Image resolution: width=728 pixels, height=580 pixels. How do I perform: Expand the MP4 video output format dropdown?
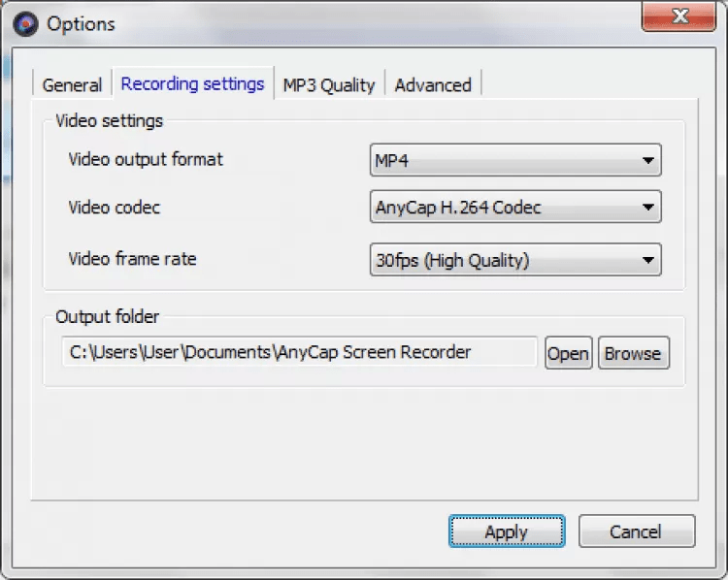tap(515, 160)
